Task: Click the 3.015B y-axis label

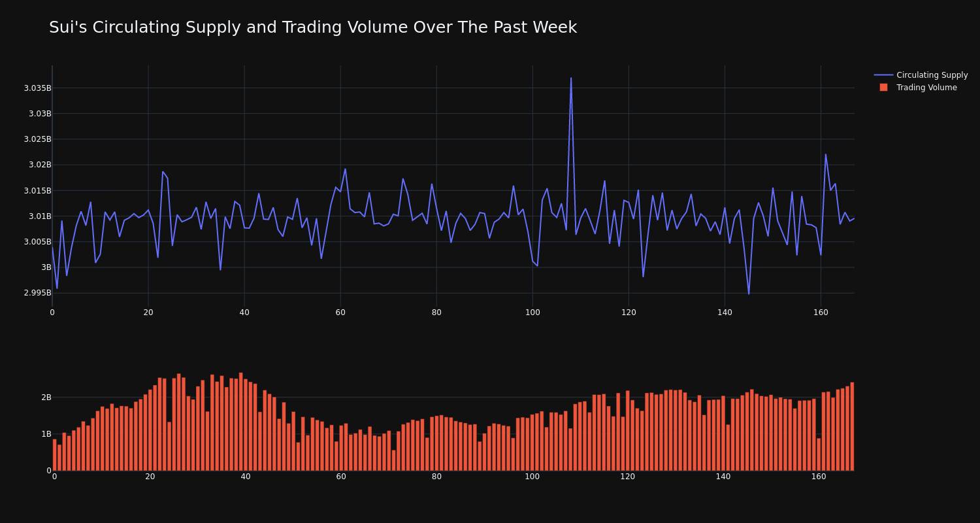Action: point(37,191)
